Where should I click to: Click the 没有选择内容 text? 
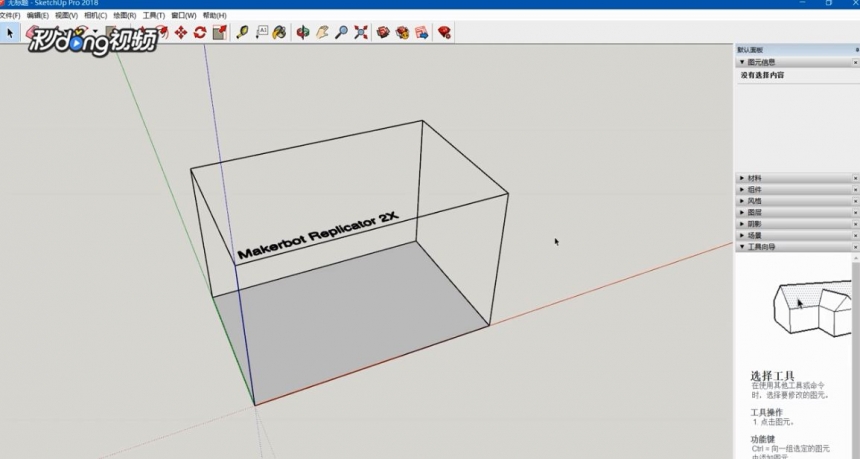762,75
